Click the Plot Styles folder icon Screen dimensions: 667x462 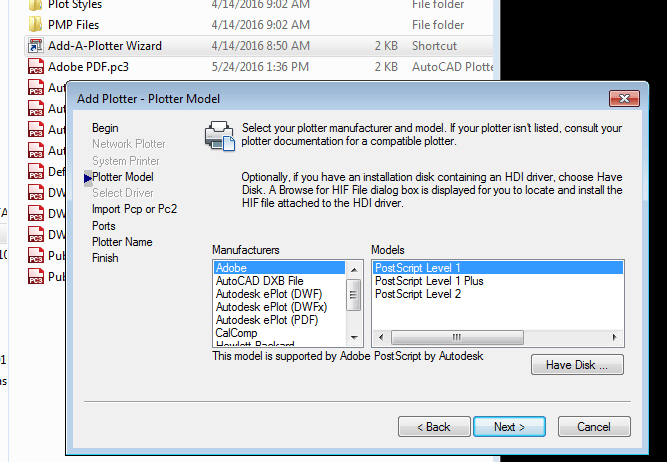(35, 5)
